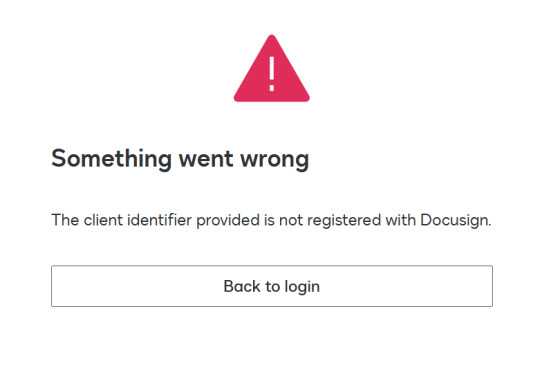Click the word "registered" in the message

[x=344, y=220]
